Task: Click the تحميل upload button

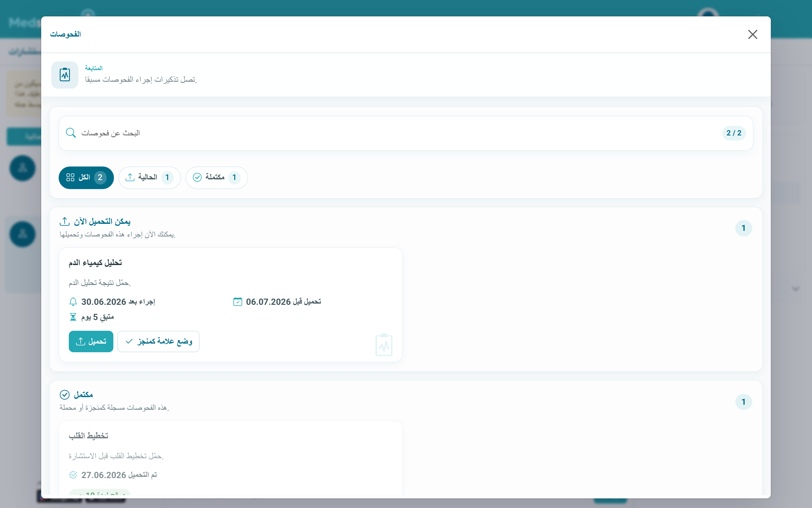Action: (91, 341)
